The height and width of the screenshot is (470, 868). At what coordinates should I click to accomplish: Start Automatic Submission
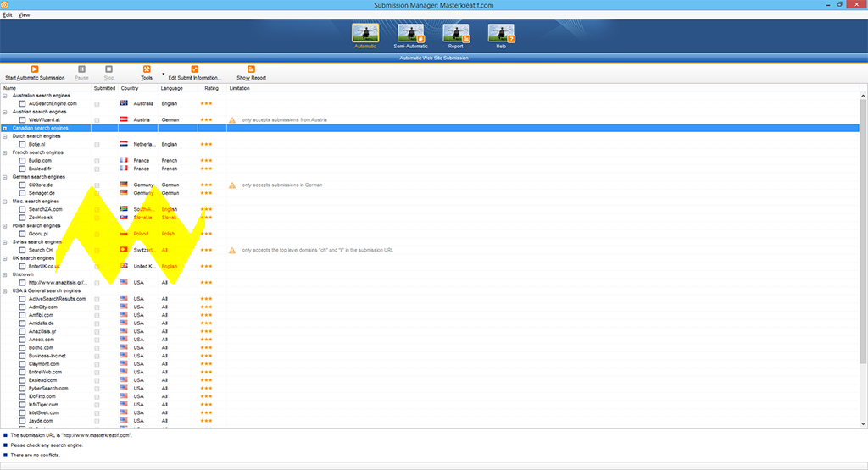tap(35, 73)
